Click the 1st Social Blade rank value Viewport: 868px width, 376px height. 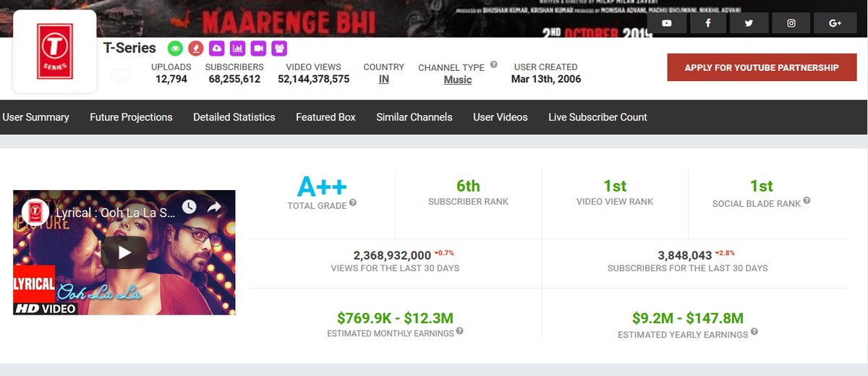pyautogui.click(x=761, y=186)
